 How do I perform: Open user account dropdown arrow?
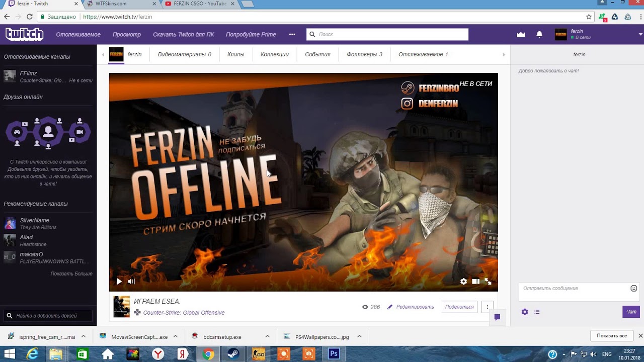[640, 34]
